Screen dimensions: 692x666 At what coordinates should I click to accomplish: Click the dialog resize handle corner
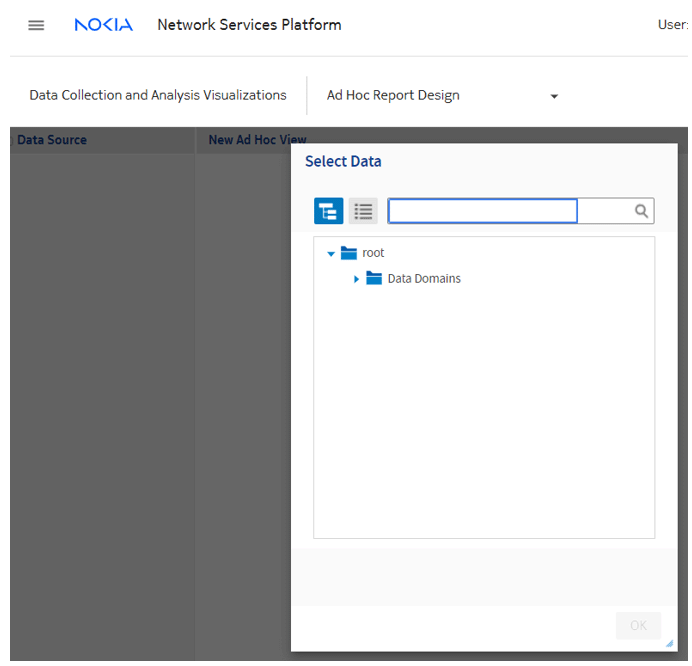point(669,643)
